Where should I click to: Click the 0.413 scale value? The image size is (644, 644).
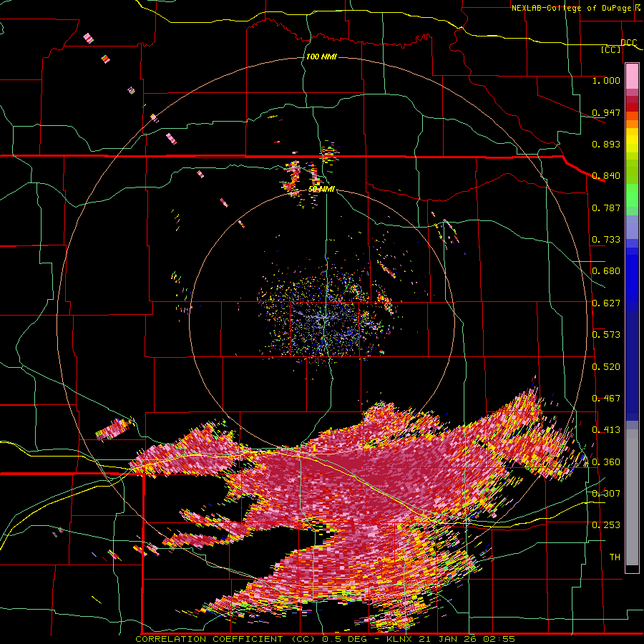coord(606,430)
